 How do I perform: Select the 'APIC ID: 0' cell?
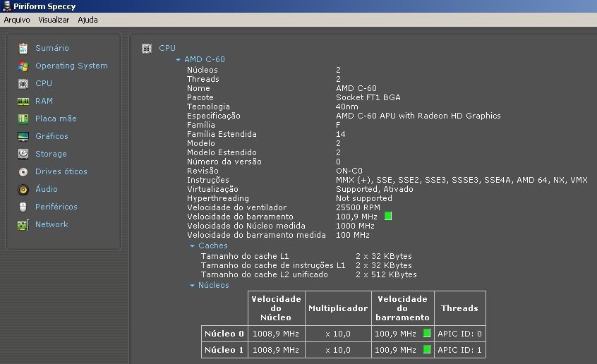pos(459,334)
